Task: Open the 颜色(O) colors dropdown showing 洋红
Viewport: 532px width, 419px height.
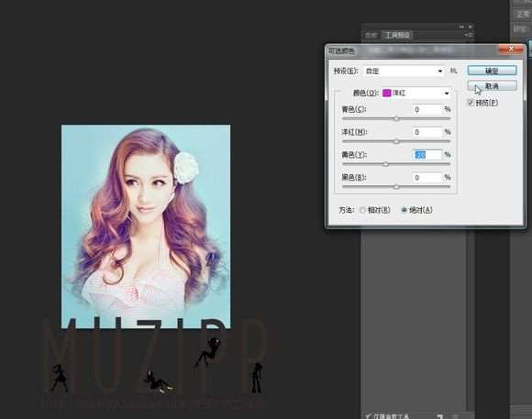Action: 416,93
